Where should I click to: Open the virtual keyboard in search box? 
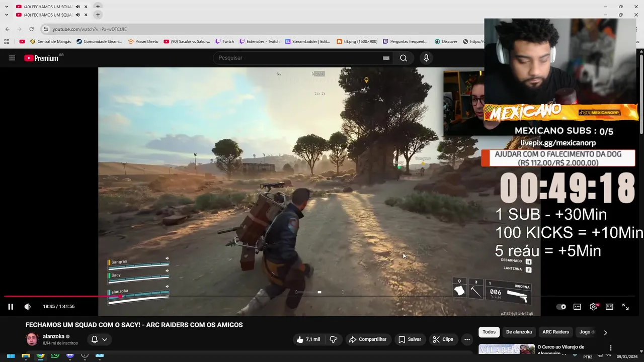386,58
